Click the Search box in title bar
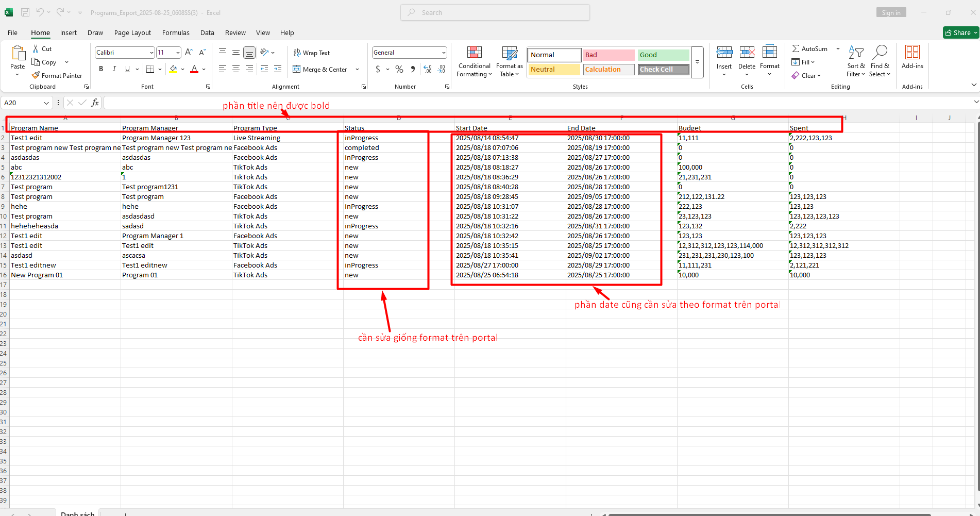This screenshot has height=516, width=980. [x=495, y=12]
